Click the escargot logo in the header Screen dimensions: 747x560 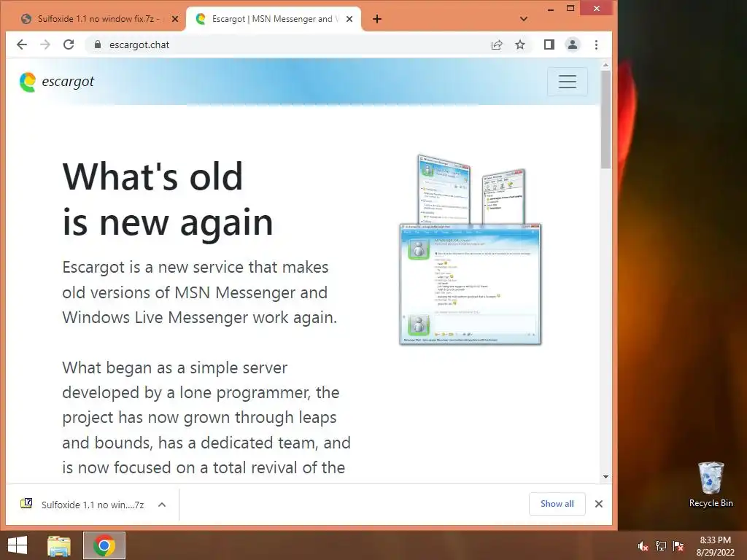coord(57,82)
